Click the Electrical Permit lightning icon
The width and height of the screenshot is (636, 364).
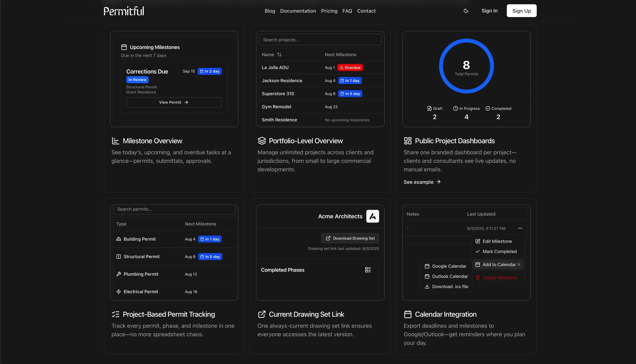119,291
